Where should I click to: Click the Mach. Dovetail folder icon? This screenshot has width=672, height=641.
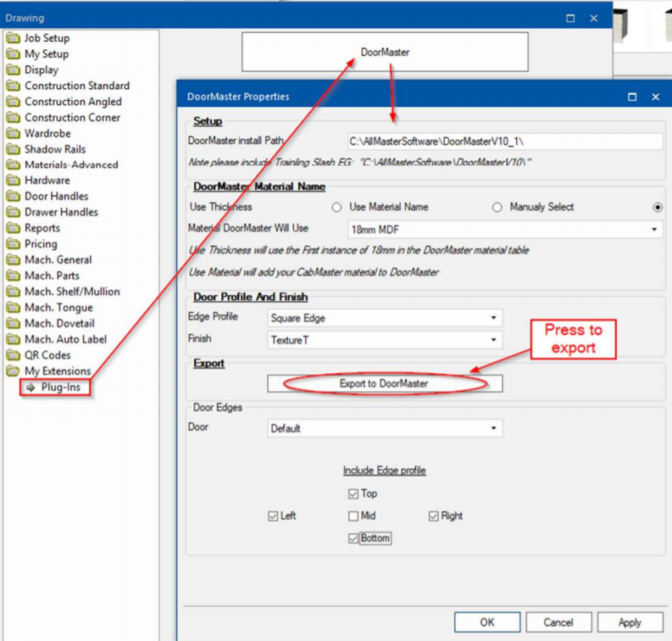pyautogui.click(x=14, y=323)
